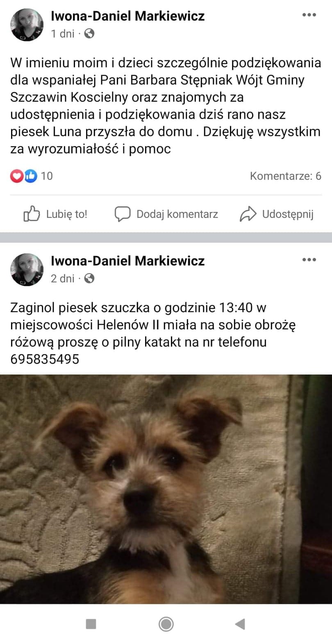Tap the Android home circle button
This screenshot has height=644, width=332.
click(x=166, y=624)
